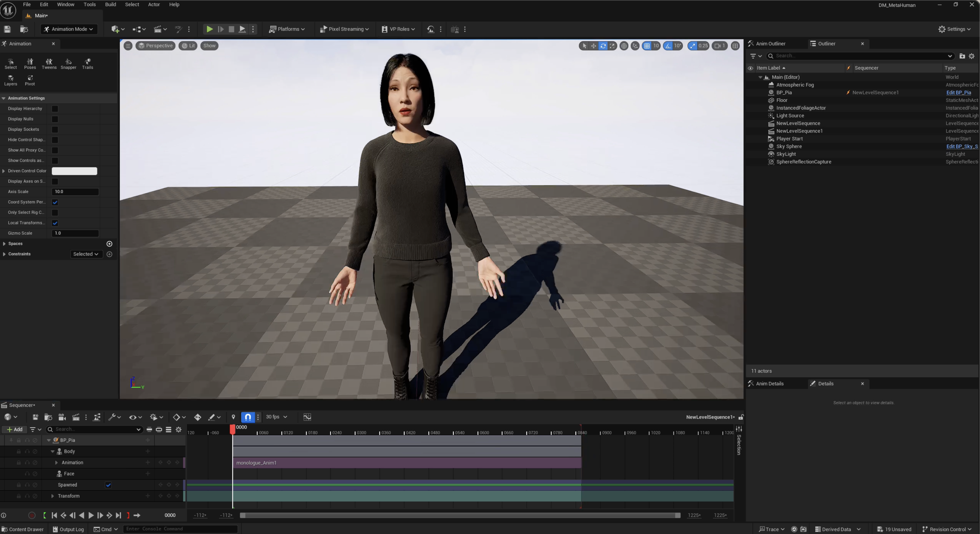Screen dimensions: 980x534
Task: Open the 30 fps frame rate dropdown
Action: (276, 417)
